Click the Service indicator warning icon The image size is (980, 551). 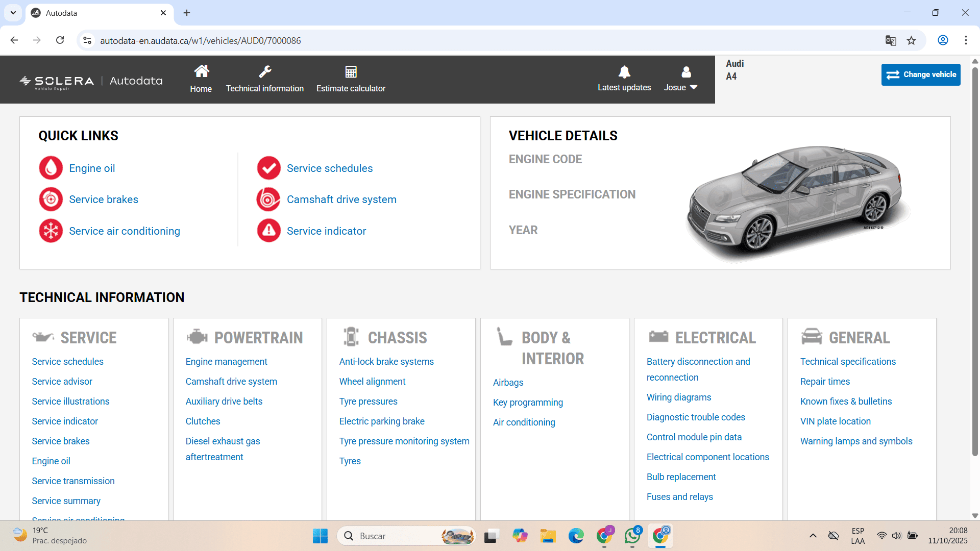[x=268, y=231]
